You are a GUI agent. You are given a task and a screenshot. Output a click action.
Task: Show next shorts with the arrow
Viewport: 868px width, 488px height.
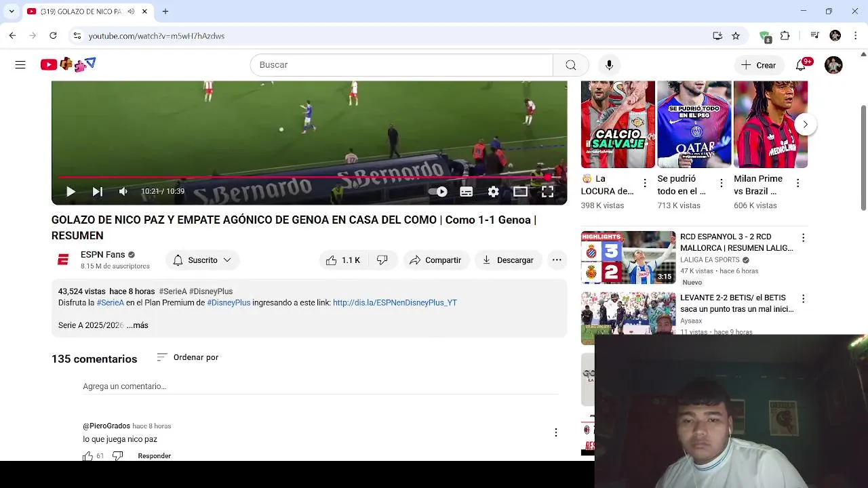pyautogui.click(x=805, y=124)
